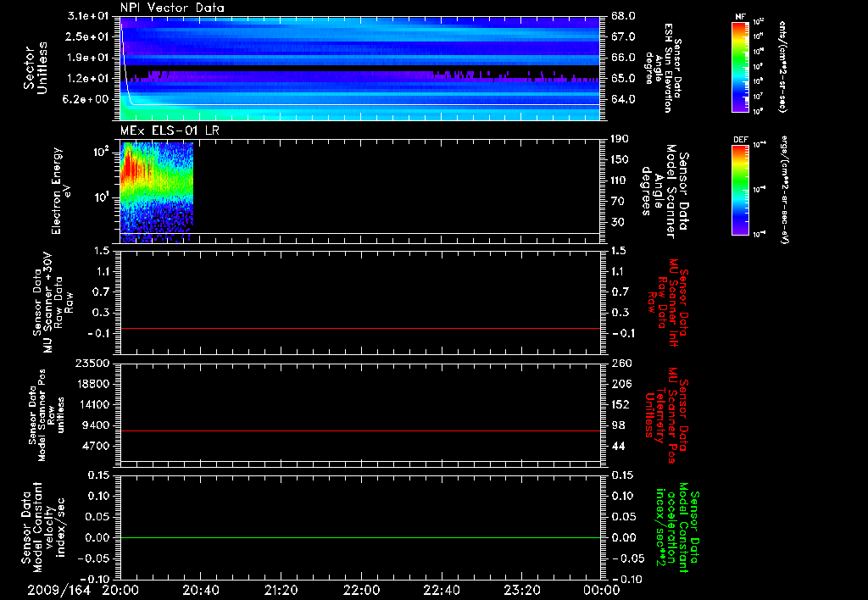Click the "21:20" time axis label
Viewport: 868px width, 600px height.
point(281,591)
